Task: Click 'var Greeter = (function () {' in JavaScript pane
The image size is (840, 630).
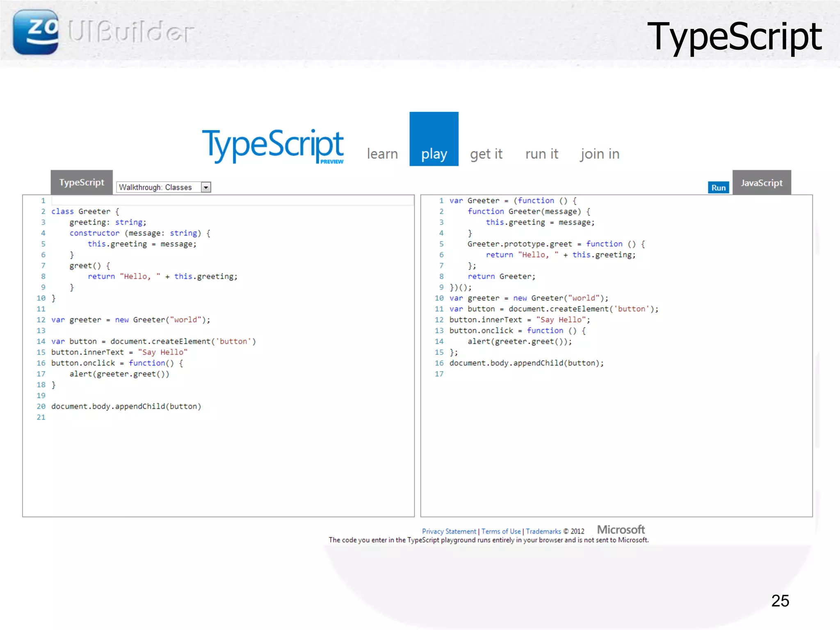Action: point(513,201)
